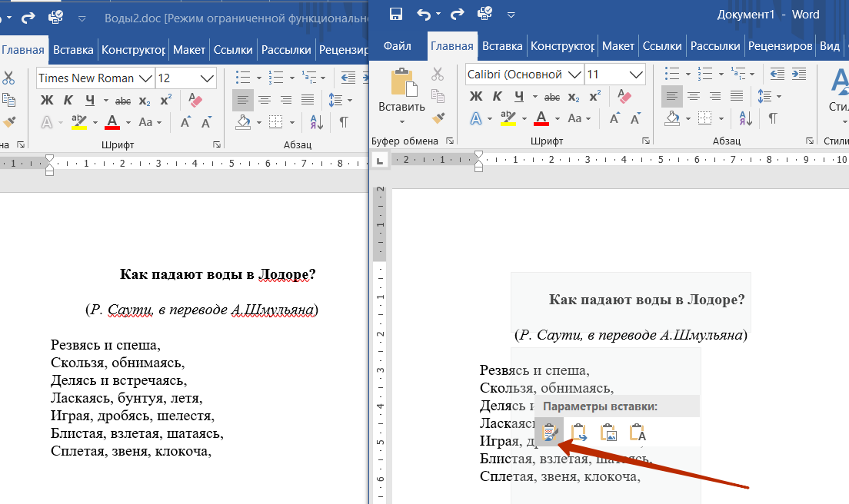
Task: Open Макет tab in Воды2.doc window
Action: (x=189, y=50)
